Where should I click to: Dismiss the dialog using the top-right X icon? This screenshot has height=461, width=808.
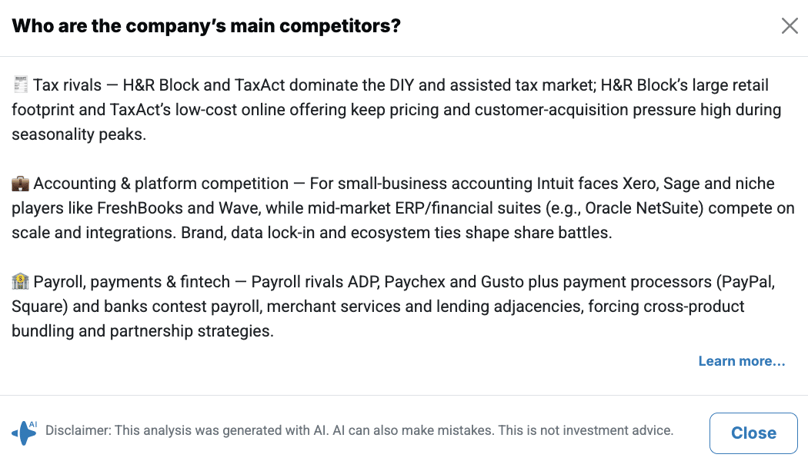(x=789, y=26)
